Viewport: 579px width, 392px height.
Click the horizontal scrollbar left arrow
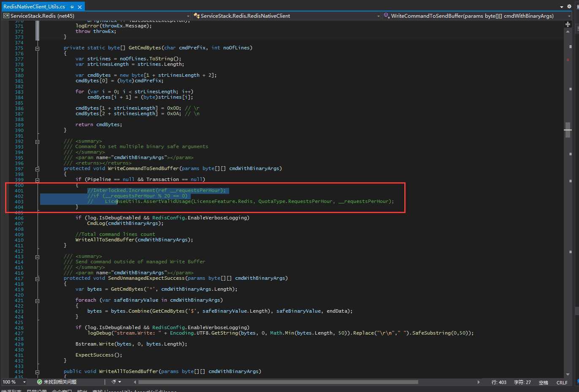pos(135,382)
